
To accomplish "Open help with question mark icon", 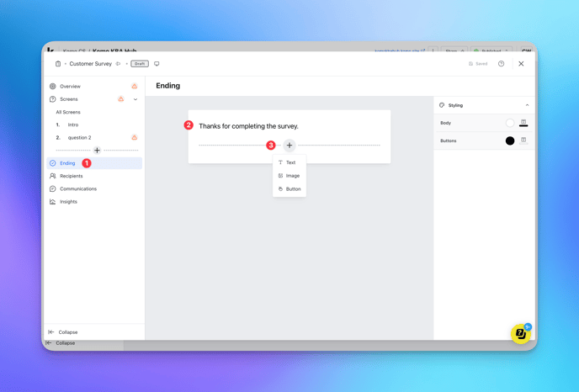I will [x=501, y=64].
